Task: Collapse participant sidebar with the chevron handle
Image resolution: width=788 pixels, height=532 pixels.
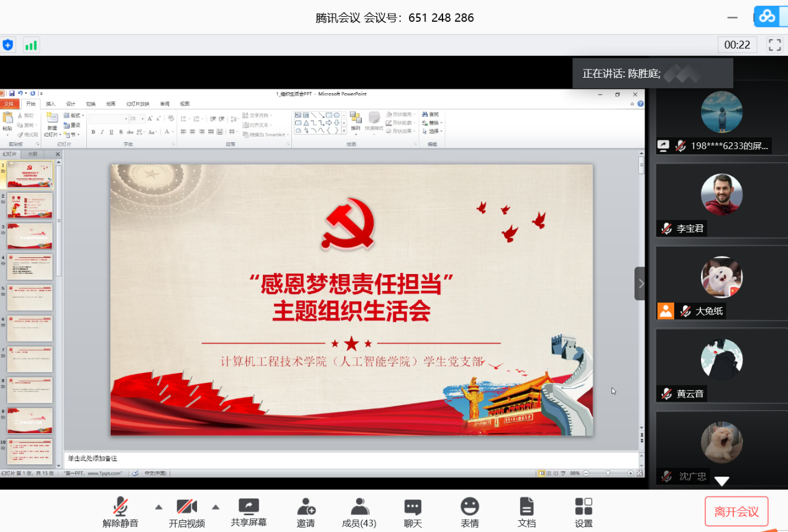Action: pos(641,283)
